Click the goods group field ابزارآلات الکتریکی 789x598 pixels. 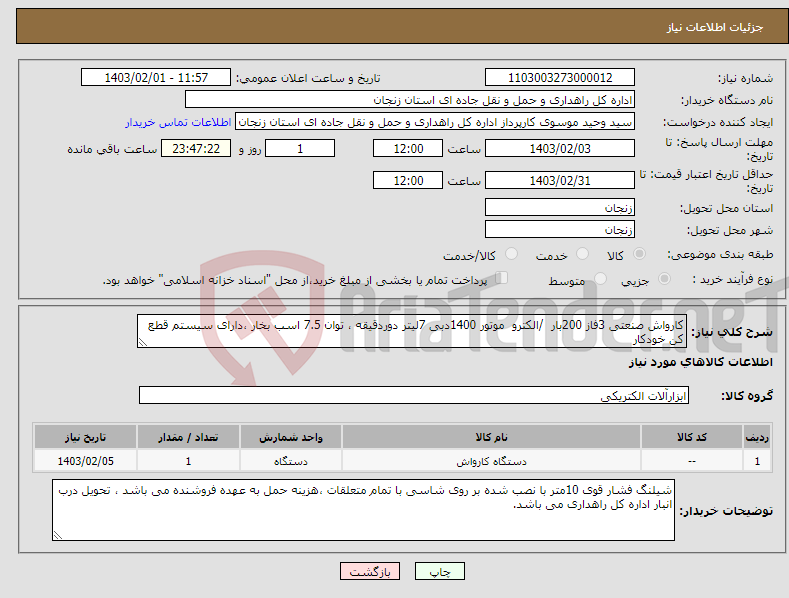point(414,396)
